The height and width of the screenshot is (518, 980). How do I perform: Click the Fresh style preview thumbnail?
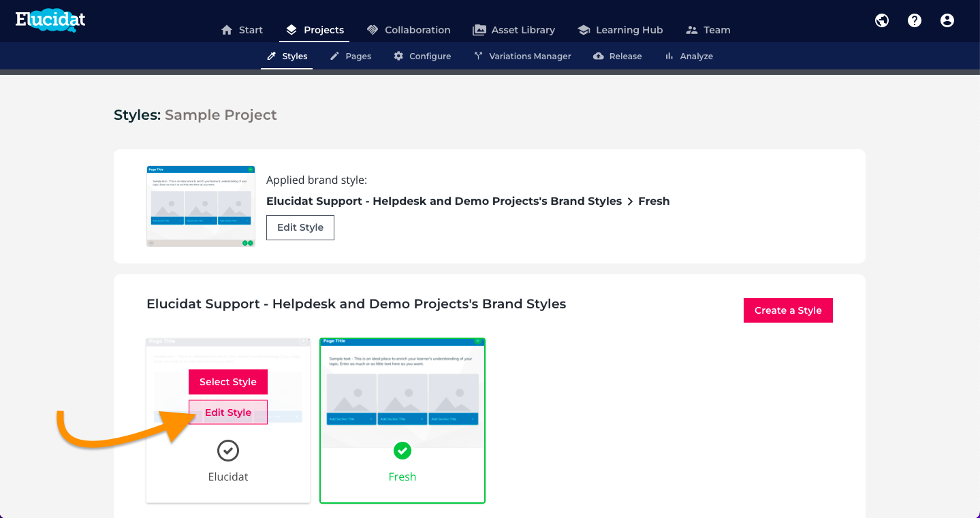coord(402,393)
